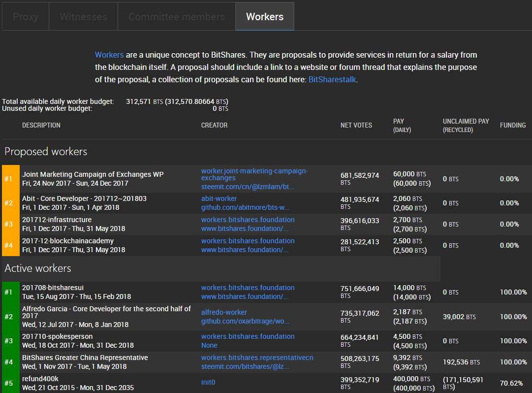
Task: Click Unused daily worker budget 0 BTS
Action: pos(220,109)
